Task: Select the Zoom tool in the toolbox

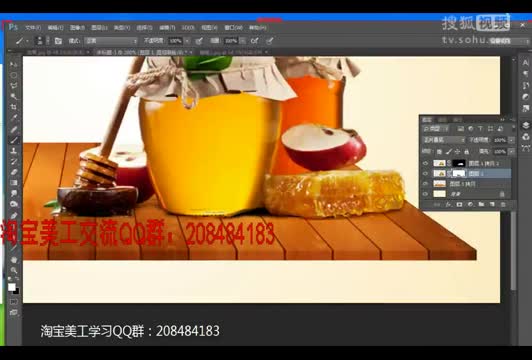Action: (14, 270)
